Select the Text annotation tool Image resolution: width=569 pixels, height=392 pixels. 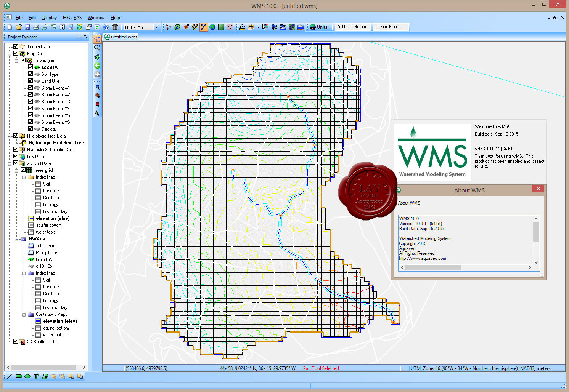point(36,376)
